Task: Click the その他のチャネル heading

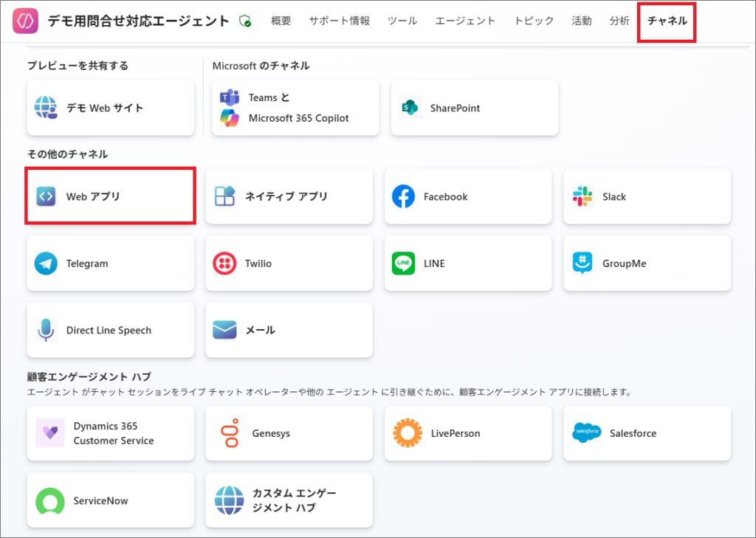Action: (x=67, y=154)
